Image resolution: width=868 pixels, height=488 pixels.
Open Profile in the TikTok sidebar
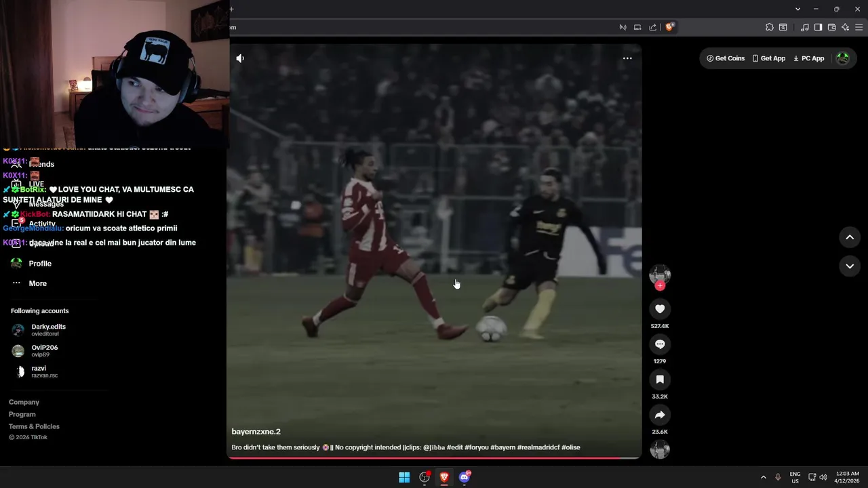(31, 264)
